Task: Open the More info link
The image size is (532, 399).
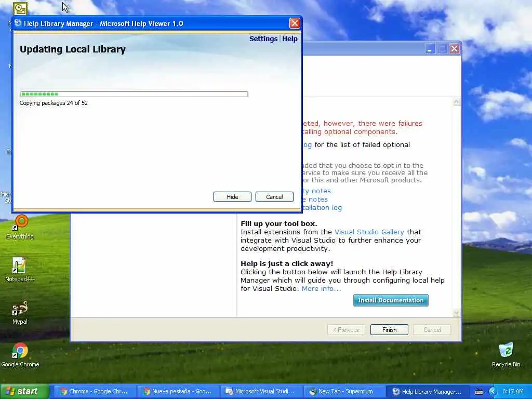Action: pyautogui.click(x=321, y=289)
